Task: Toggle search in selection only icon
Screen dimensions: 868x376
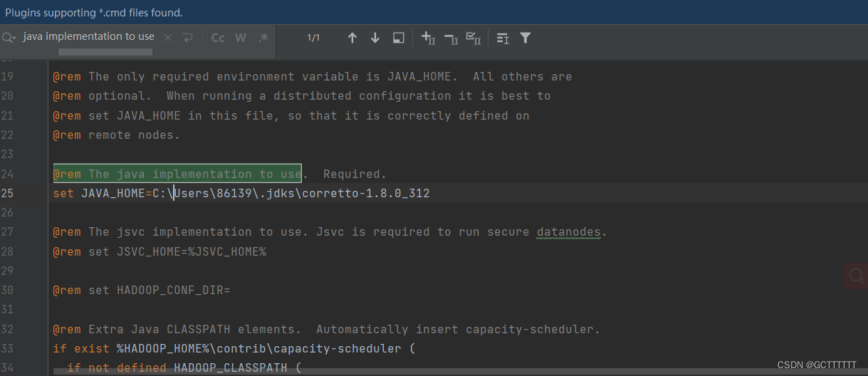Action: pos(503,38)
